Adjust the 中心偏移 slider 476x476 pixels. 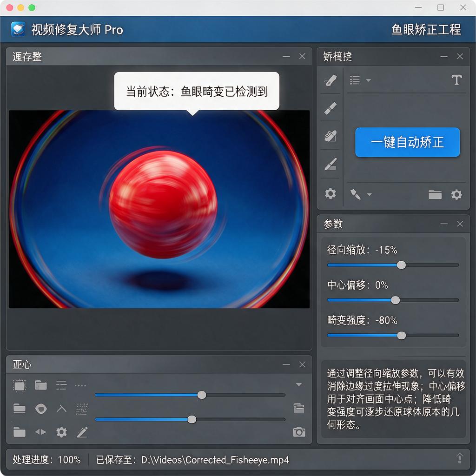[x=393, y=300]
